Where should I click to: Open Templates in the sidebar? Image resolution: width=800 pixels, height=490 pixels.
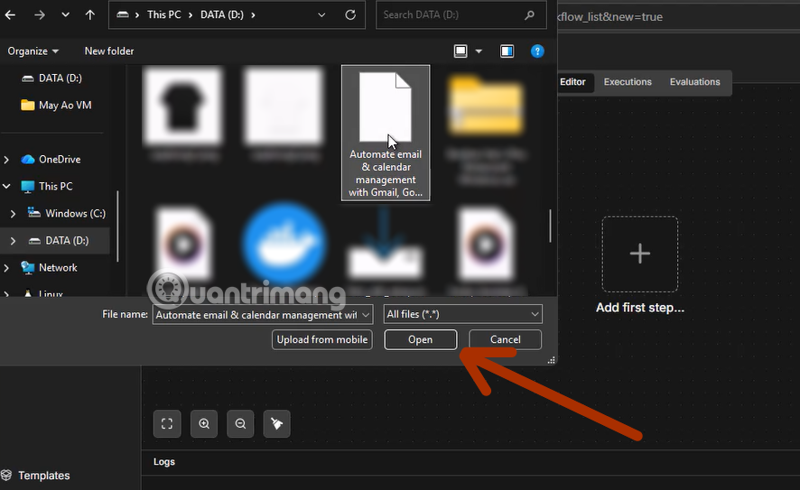35,476
